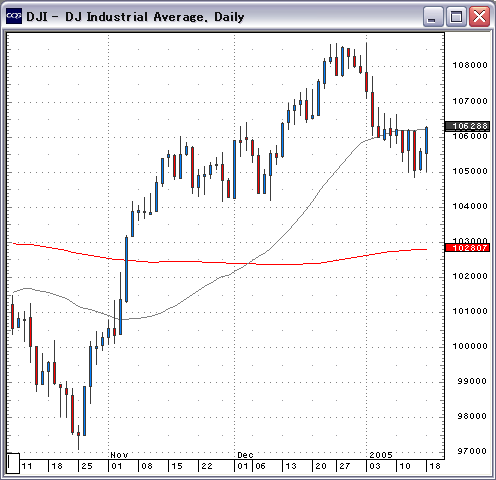496x480 pixels.
Task: Click the 101000 price axis label
Action: (x=470, y=311)
